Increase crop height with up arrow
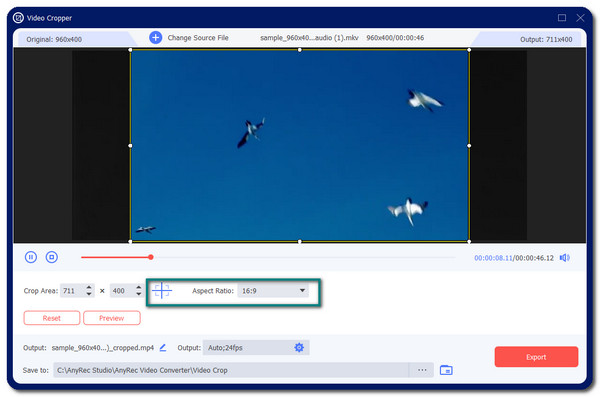Viewport: 600px width, 397px height. click(139, 287)
